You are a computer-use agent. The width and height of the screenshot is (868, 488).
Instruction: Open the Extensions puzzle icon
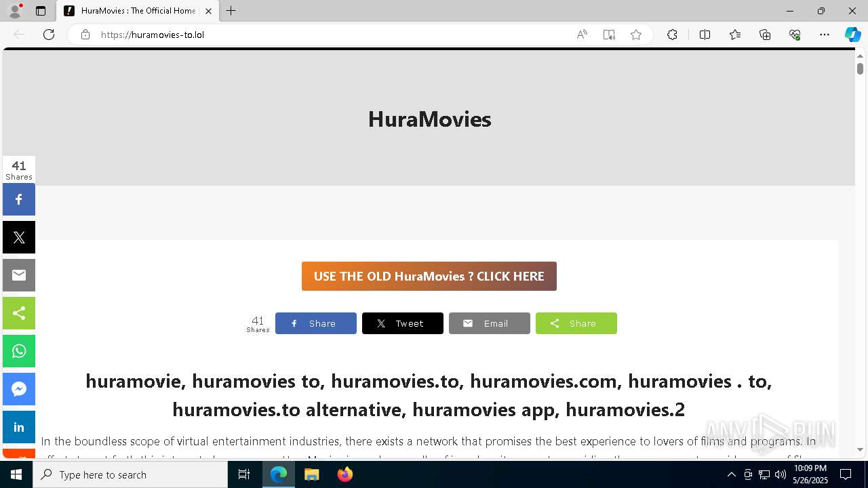tap(672, 35)
